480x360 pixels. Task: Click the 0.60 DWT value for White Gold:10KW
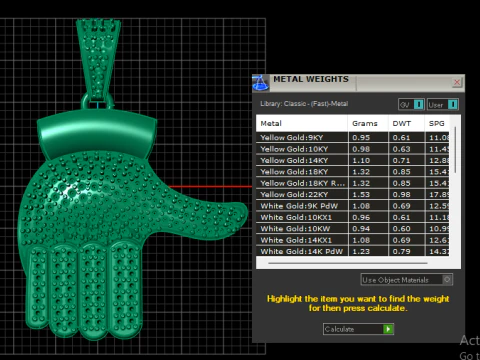coord(401,228)
